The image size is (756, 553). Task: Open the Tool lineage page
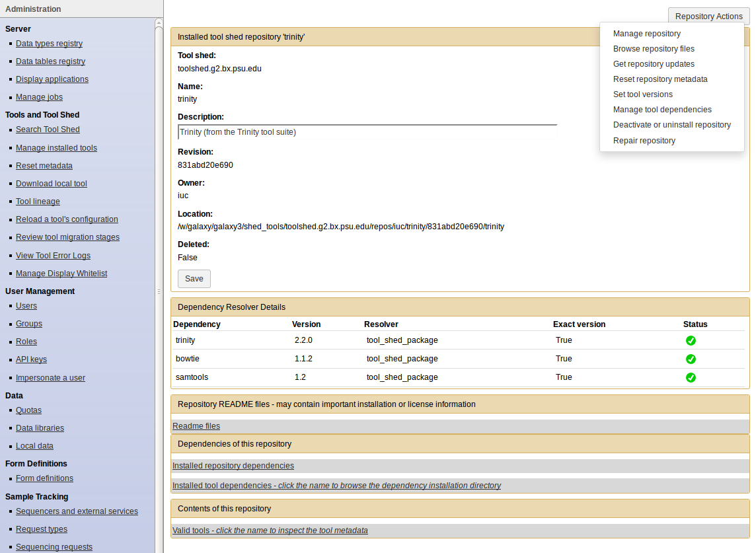click(x=38, y=202)
